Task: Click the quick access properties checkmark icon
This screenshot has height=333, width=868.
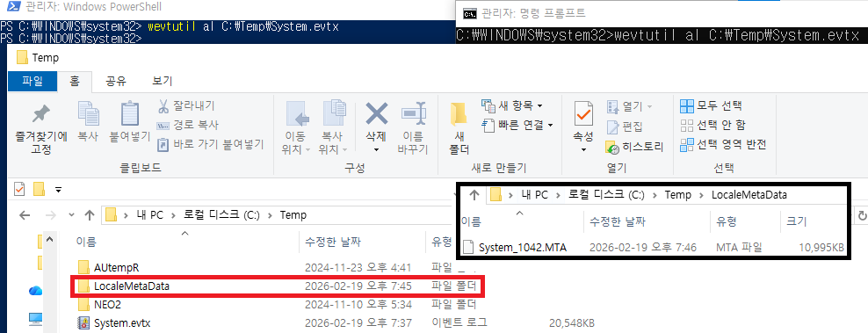Action: pyautogui.click(x=19, y=190)
